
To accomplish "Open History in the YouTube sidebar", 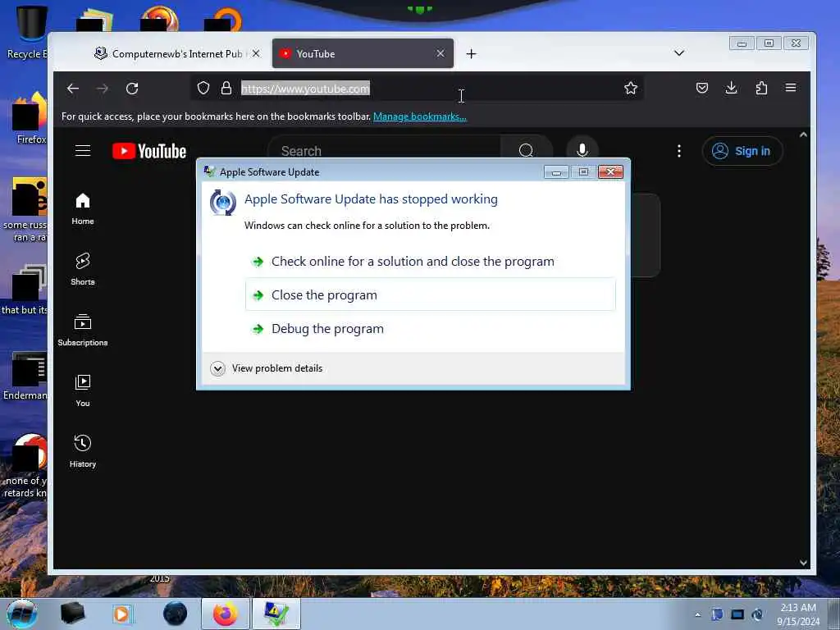I will click(x=83, y=451).
